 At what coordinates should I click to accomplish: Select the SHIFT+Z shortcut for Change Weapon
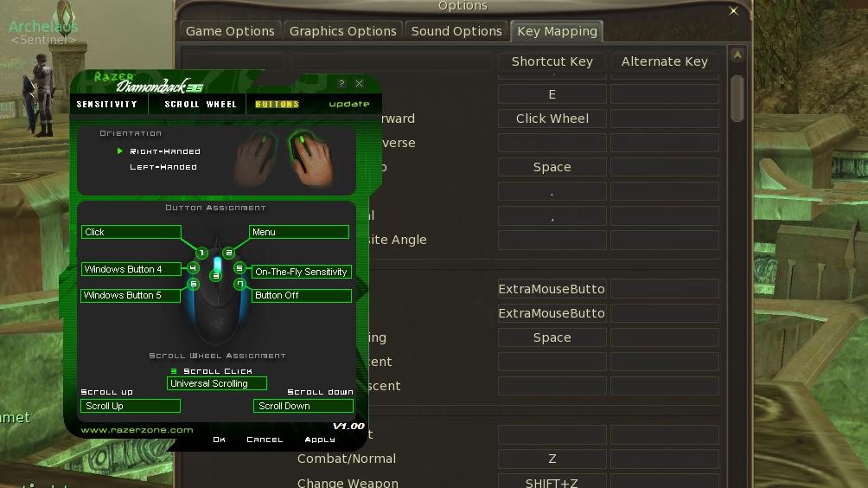552,482
